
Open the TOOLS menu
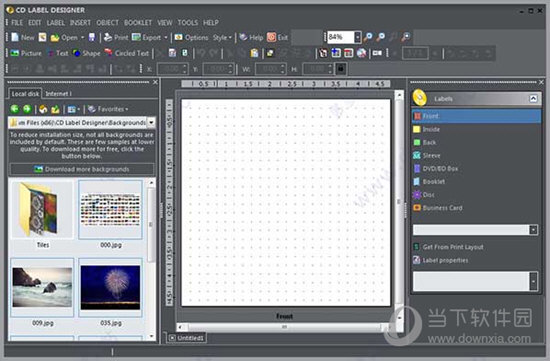point(188,23)
